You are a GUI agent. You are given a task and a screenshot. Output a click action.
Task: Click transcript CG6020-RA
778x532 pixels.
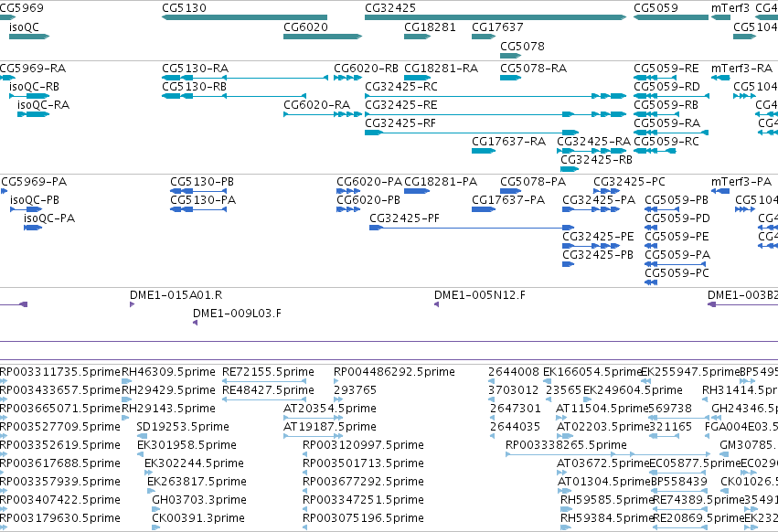[316, 105]
